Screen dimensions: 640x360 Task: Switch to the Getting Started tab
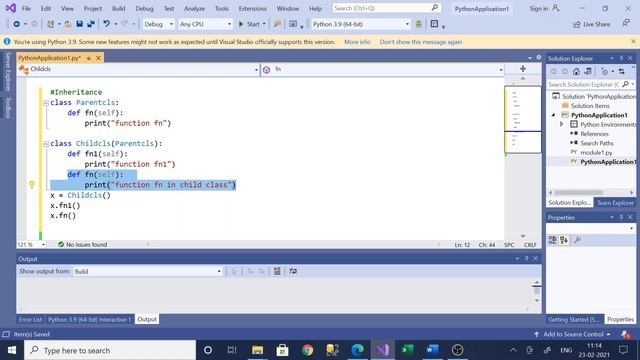[x=573, y=319]
